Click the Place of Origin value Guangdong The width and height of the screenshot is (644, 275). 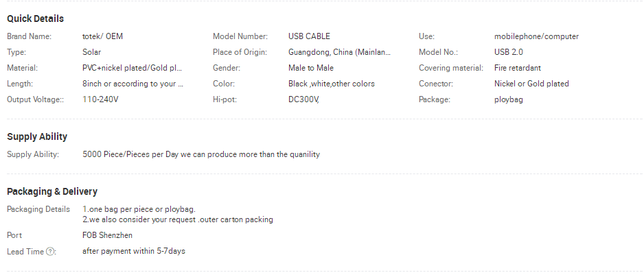coord(340,52)
